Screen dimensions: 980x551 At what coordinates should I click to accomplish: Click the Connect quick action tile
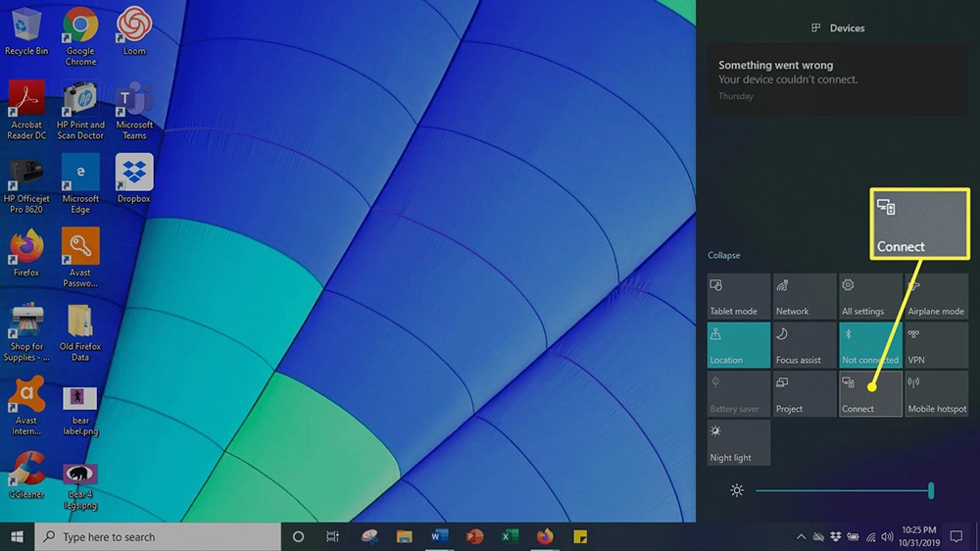[x=870, y=394]
